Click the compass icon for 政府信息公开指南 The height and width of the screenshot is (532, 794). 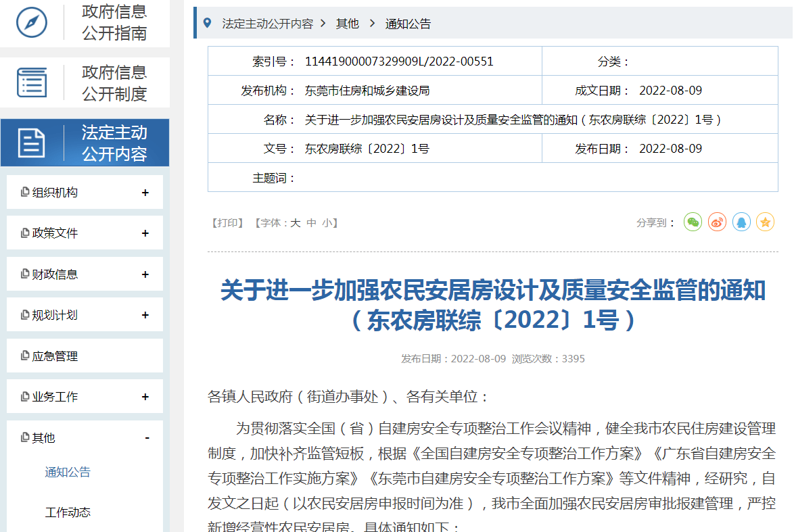pos(31,22)
